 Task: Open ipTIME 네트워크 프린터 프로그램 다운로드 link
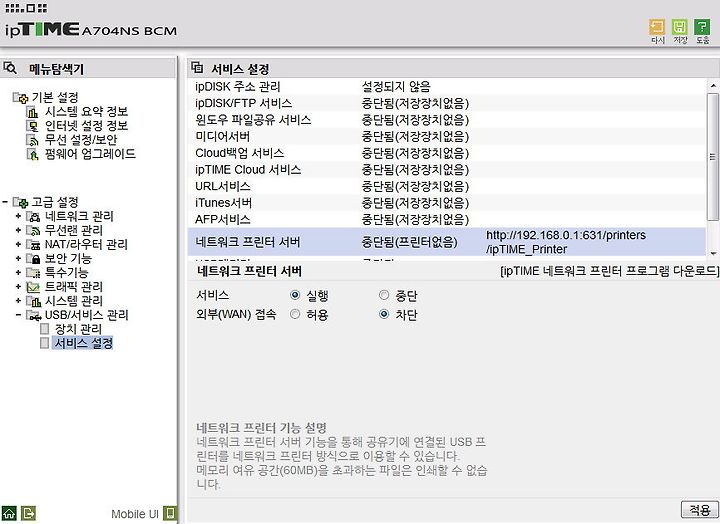(x=609, y=271)
